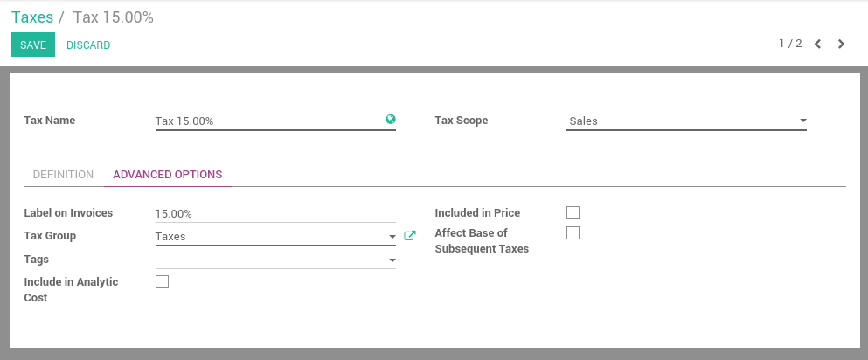
Task: Click the Tax Scope field label
Action: click(x=462, y=121)
